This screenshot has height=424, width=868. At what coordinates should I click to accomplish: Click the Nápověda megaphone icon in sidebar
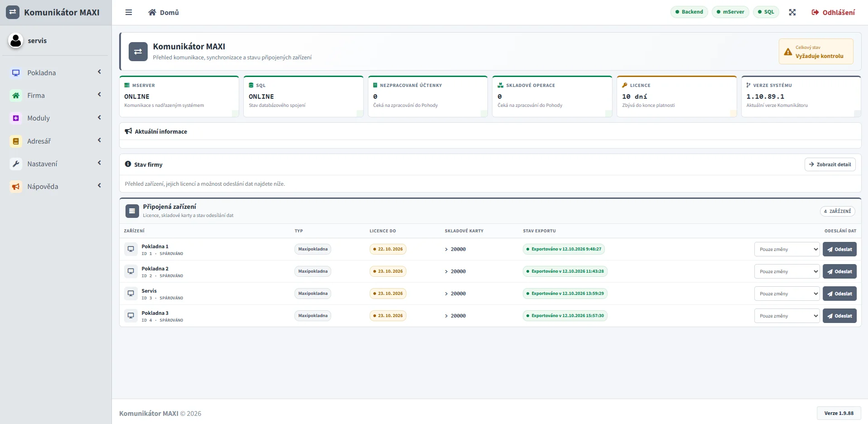coord(16,187)
